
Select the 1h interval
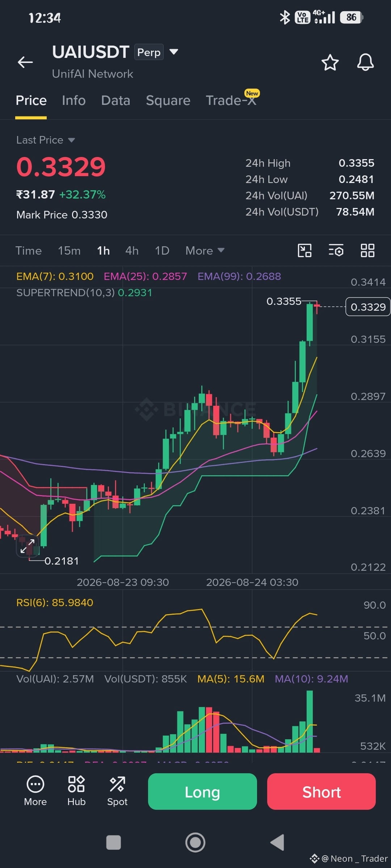click(x=103, y=250)
